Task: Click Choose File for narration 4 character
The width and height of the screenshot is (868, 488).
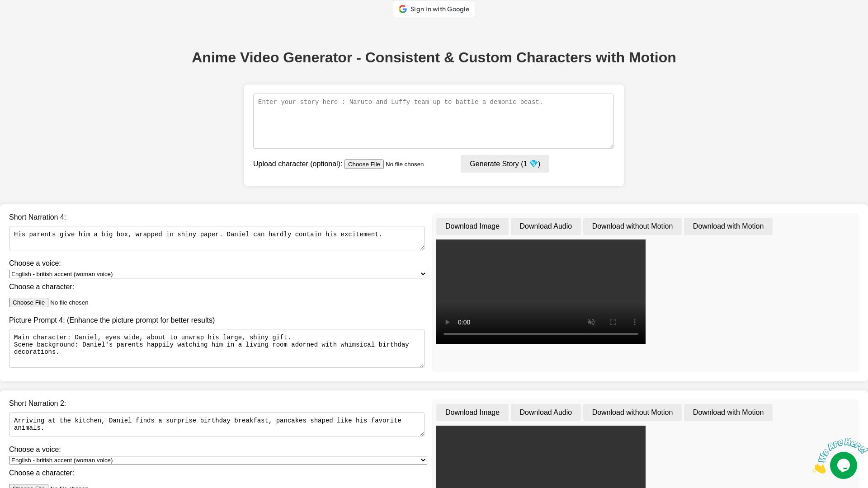Action: [28, 302]
